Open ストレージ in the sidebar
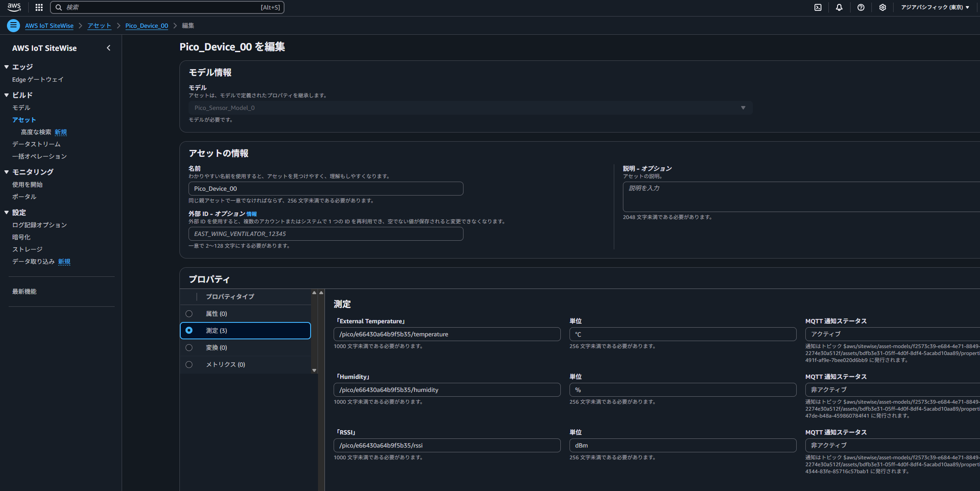The image size is (980, 491). tap(27, 249)
